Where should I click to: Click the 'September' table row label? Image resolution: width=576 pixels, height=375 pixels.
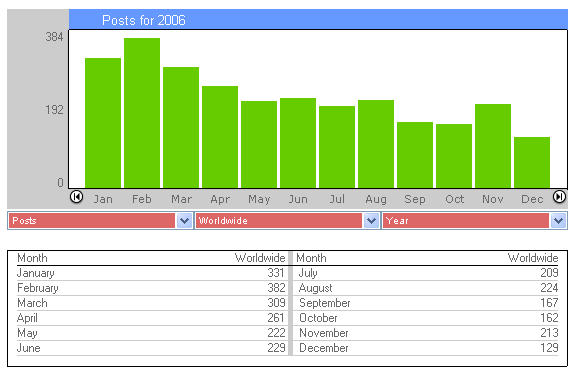click(x=325, y=303)
